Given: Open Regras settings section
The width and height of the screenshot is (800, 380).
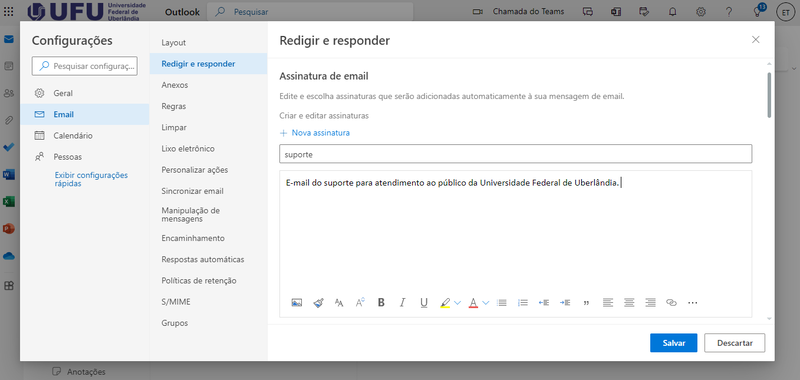Looking at the screenshot, I should click(208, 106).
